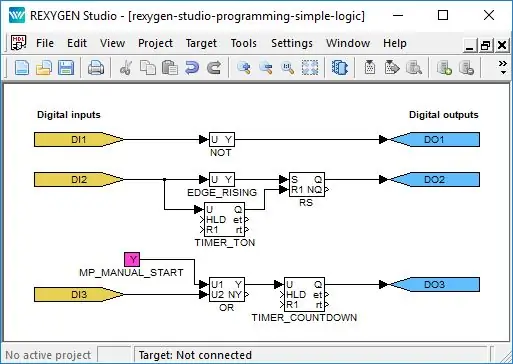The height and width of the screenshot is (364, 513).
Task: Paste using the clipboard toolbar icon
Action: click(x=170, y=68)
